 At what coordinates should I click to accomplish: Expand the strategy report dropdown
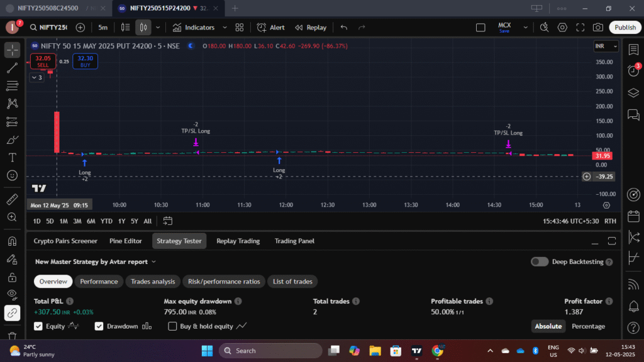153,262
